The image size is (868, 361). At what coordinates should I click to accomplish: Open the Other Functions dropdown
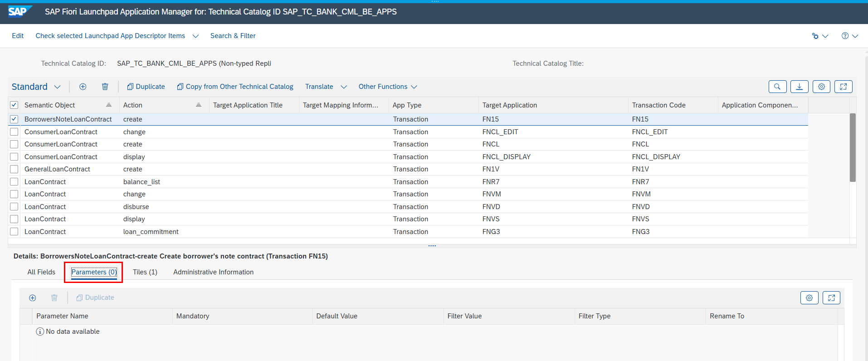388,87
